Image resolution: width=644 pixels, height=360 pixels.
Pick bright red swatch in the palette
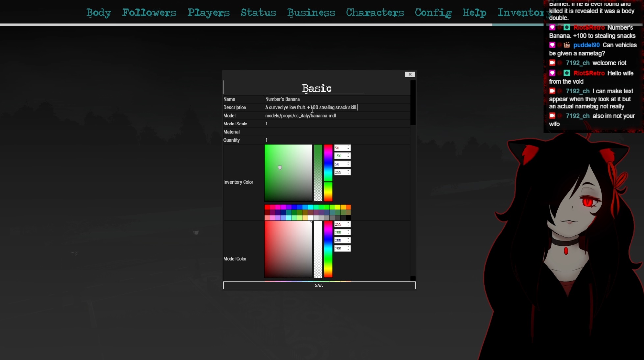[267, 207]
